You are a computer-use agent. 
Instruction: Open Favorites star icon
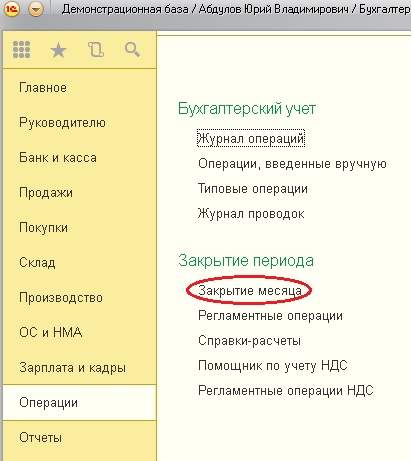[x=58, y=50]
